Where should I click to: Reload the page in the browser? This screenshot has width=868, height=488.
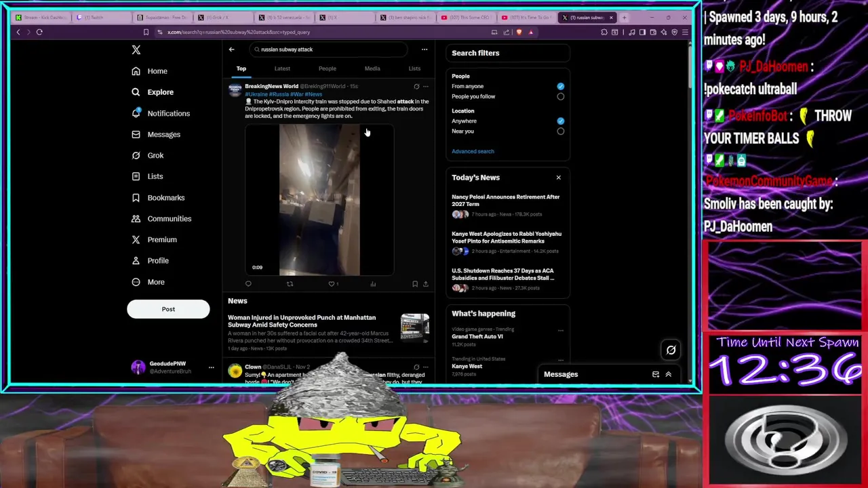(39, 32)
